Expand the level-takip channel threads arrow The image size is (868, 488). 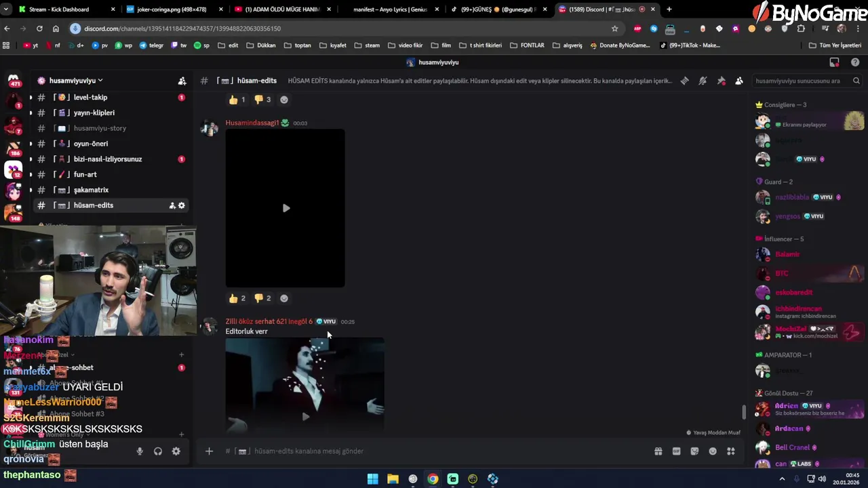tap(31, 98)
